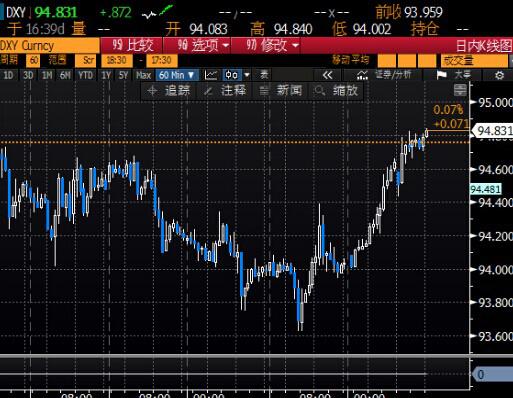The image size is (513, 398).
Task: Select the 1M range tab
Action: [47, 75]
